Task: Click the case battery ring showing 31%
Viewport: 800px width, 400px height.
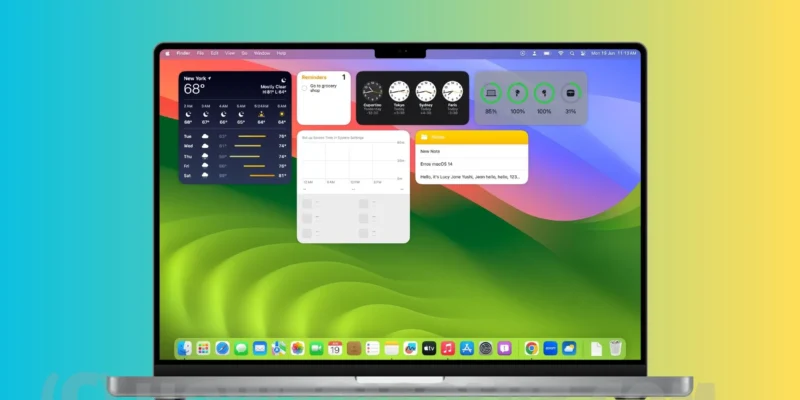Action: click(x=570, y=93)
